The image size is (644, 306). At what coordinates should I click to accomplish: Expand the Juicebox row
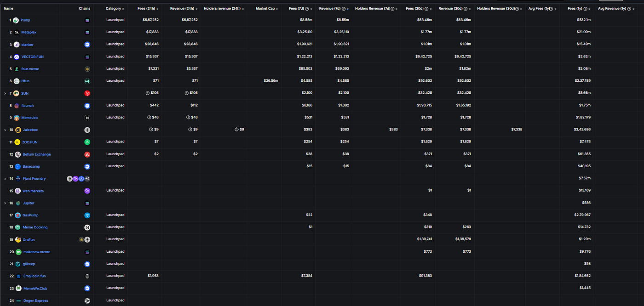tap(5, 130)
